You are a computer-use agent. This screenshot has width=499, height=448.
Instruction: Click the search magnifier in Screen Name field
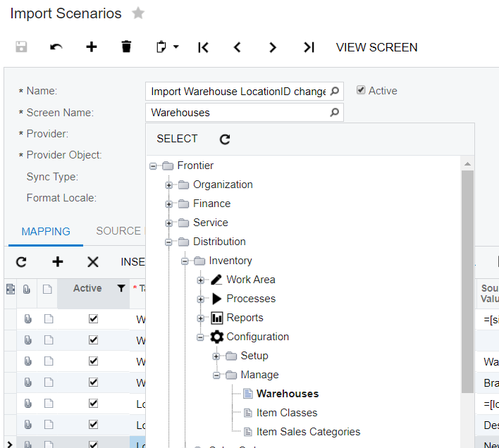(335, 112)
